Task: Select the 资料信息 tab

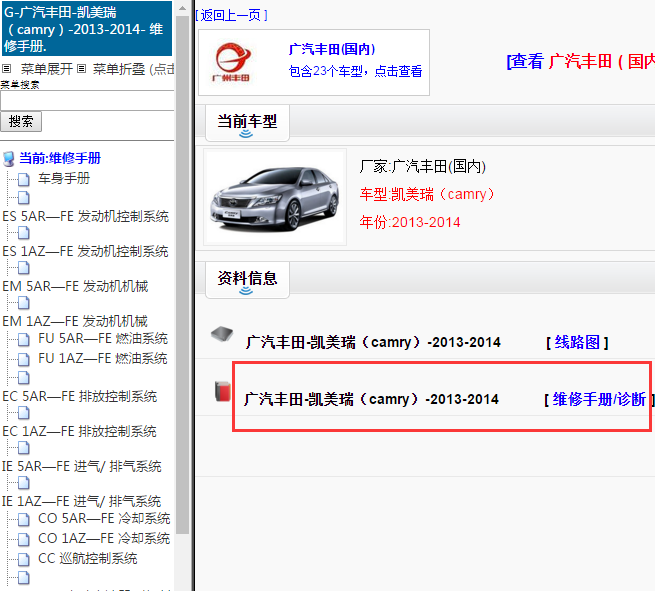Action: point(247,280)
